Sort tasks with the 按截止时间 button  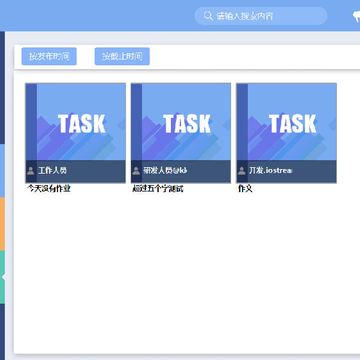(x=122, y=56)
